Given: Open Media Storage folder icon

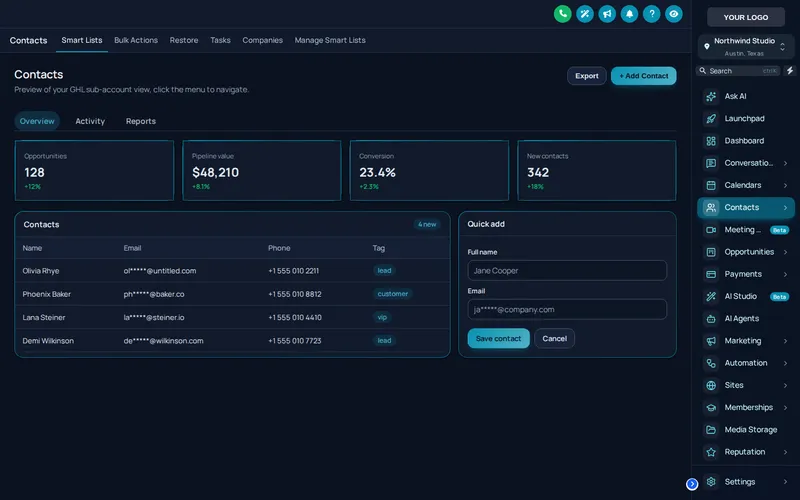Looking at the screenshot, I should click(x=711, y=430).
